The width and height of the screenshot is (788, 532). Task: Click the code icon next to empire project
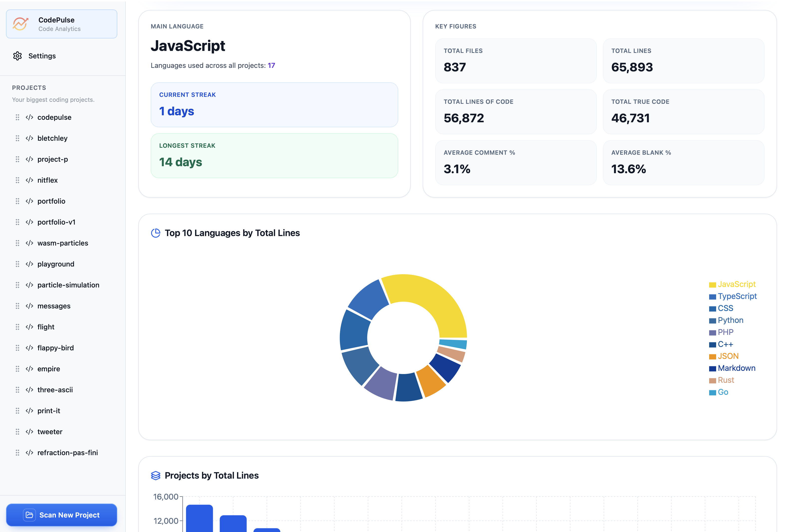point(29,369)
